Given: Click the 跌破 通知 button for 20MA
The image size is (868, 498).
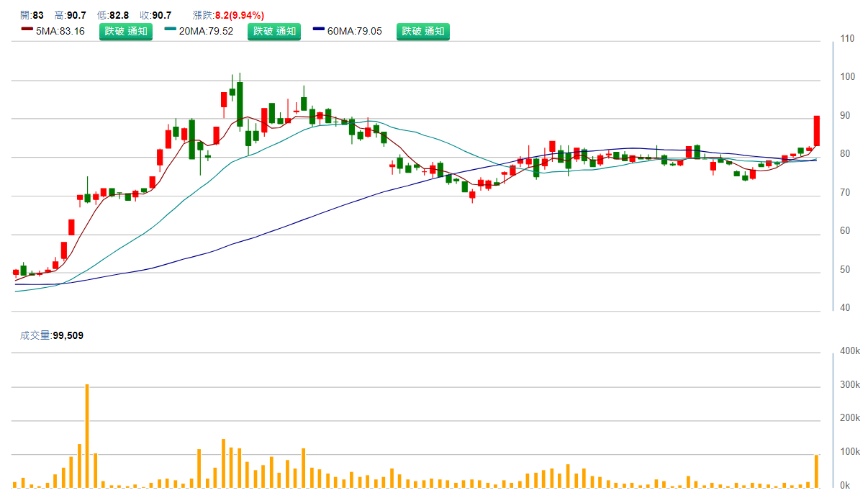Looking at the screenshot, I should pyautogui.click(x=274, y=32).
